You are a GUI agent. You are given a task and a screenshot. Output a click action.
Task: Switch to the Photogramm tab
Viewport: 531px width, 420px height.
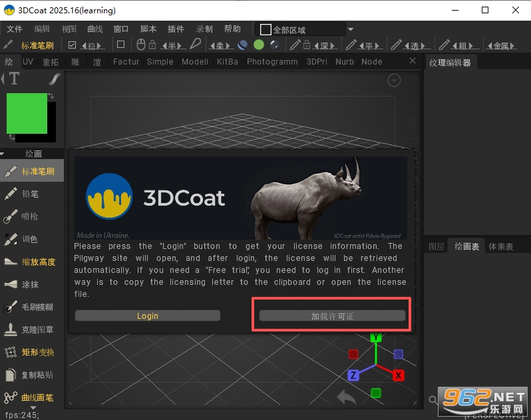click(272, 62)
